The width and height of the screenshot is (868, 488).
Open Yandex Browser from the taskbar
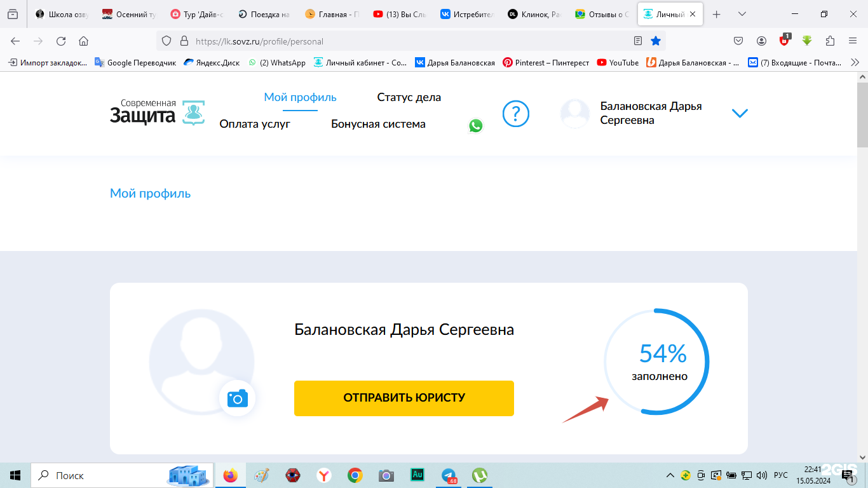[x=324, y=475]
